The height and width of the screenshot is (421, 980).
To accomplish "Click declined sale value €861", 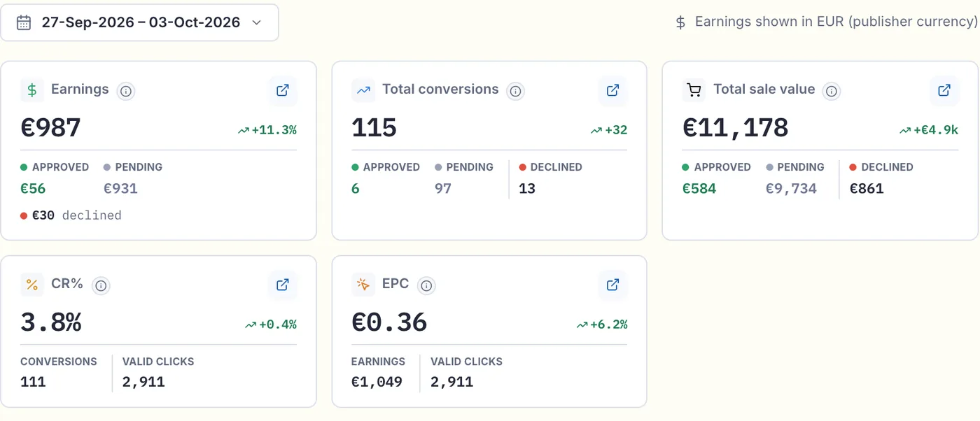I will pyautogui.click(x=867, y=188).
